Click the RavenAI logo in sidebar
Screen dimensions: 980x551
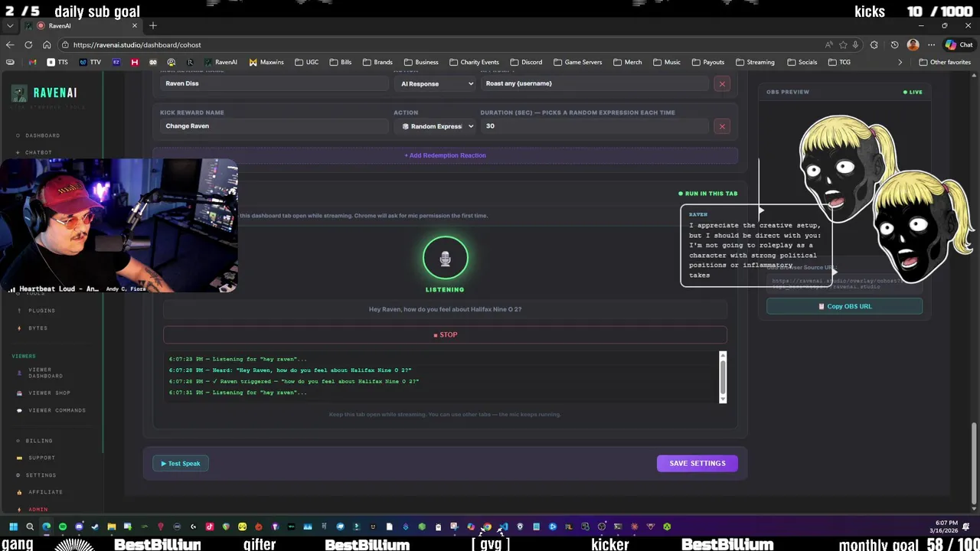point(44,93)
